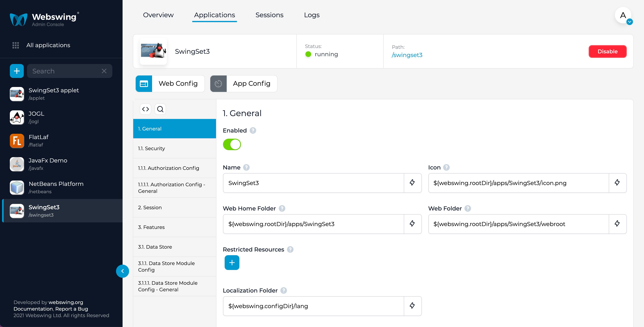
Task: Click All applications label
Action: click(x=48, y=45)
